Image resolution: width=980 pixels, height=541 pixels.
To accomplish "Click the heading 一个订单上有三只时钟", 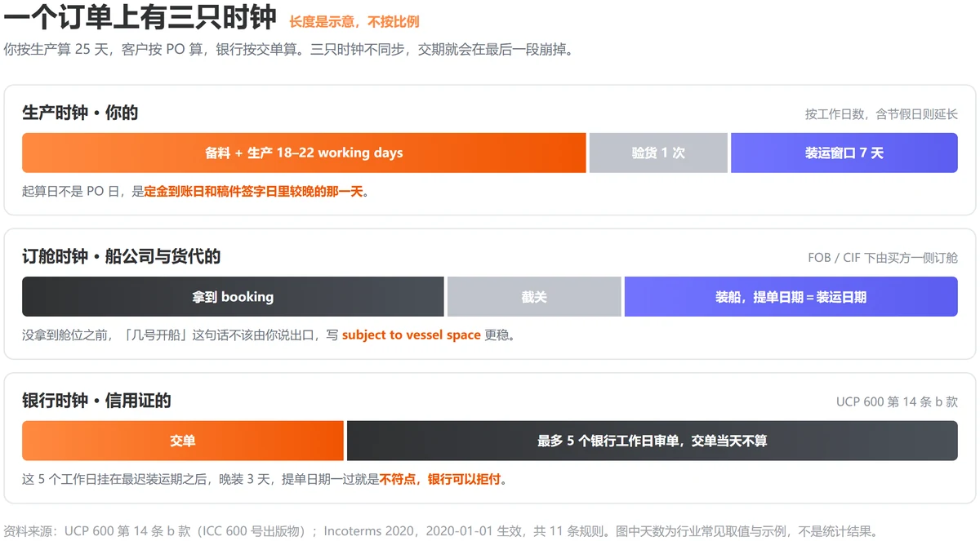I will (140, 18).
